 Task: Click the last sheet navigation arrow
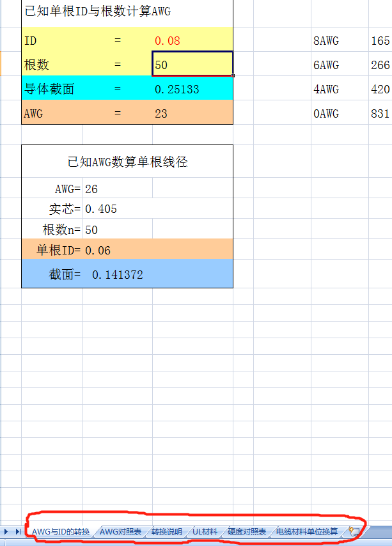coord(17,532)
